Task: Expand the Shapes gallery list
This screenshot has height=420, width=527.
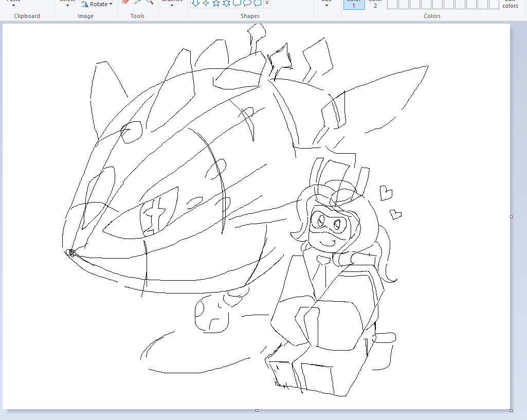Action: point(267,3)
